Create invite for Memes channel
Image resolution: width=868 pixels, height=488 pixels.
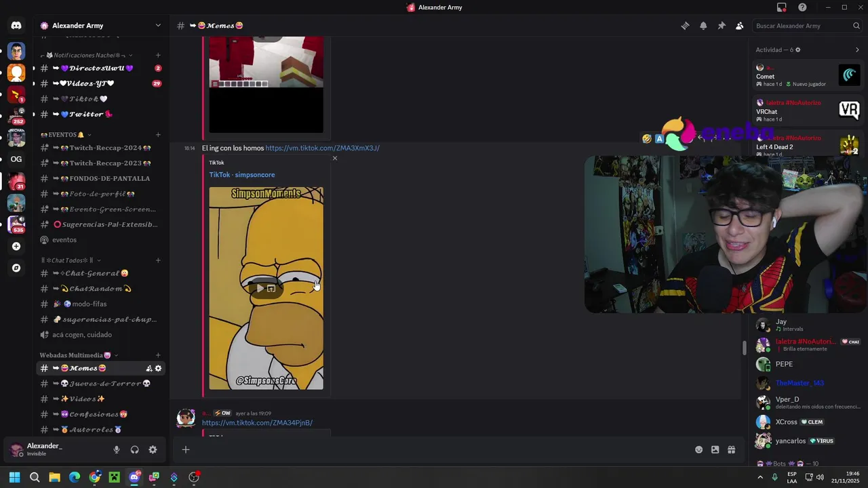[149, 368]
